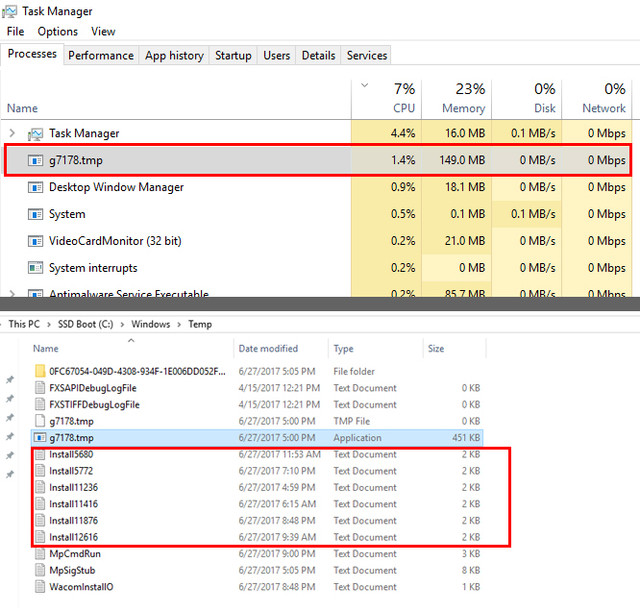The height and width of the screenshot is (608, 640).
Task: Select the System interrupts process name
Action: pos(93,268)
